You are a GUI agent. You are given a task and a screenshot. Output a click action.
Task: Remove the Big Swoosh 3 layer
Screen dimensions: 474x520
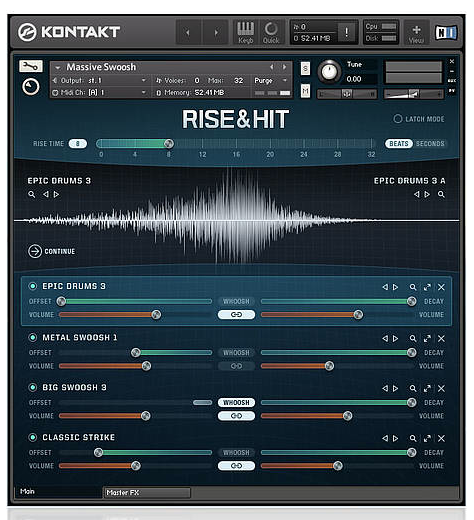(x=441, y=388)
